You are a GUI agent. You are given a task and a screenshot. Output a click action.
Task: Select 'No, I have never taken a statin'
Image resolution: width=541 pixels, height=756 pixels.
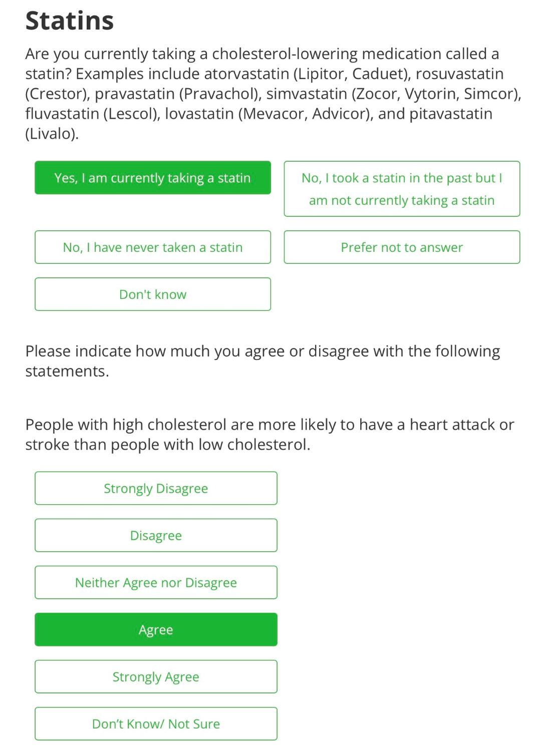point(153,247)
